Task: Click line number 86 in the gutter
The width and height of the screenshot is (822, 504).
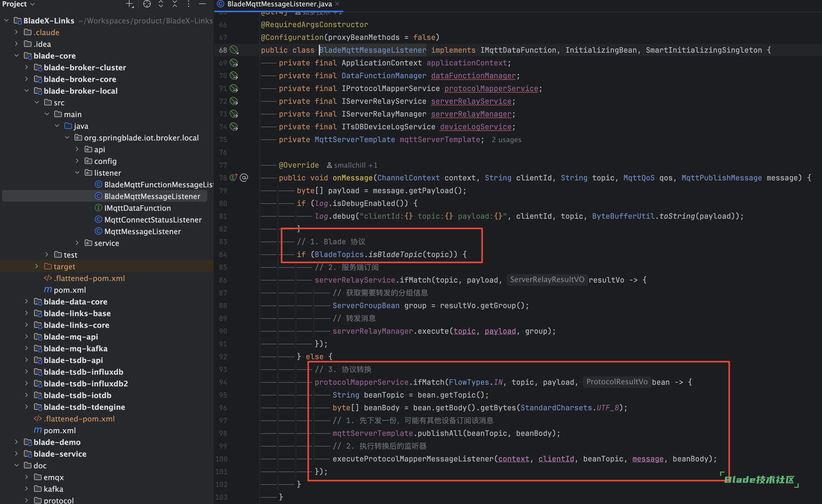Action: 223,280
